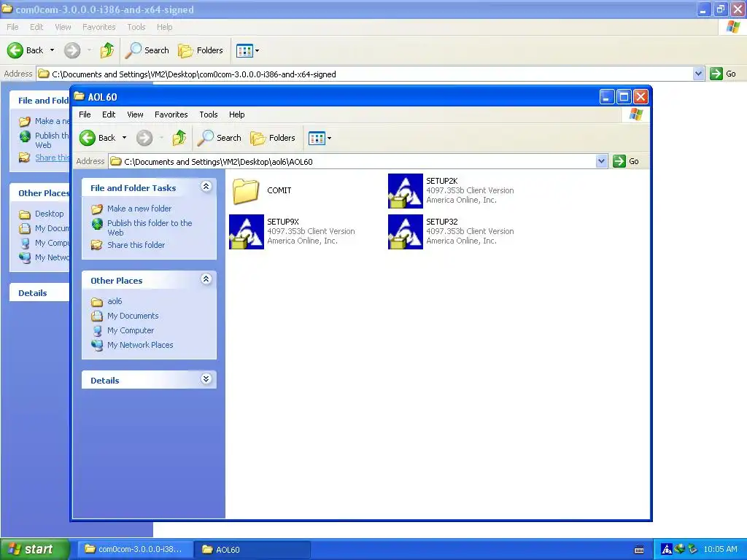Click Up folder icon in com0com window
The width and height of the screenshot is (747, 560).
107,50
